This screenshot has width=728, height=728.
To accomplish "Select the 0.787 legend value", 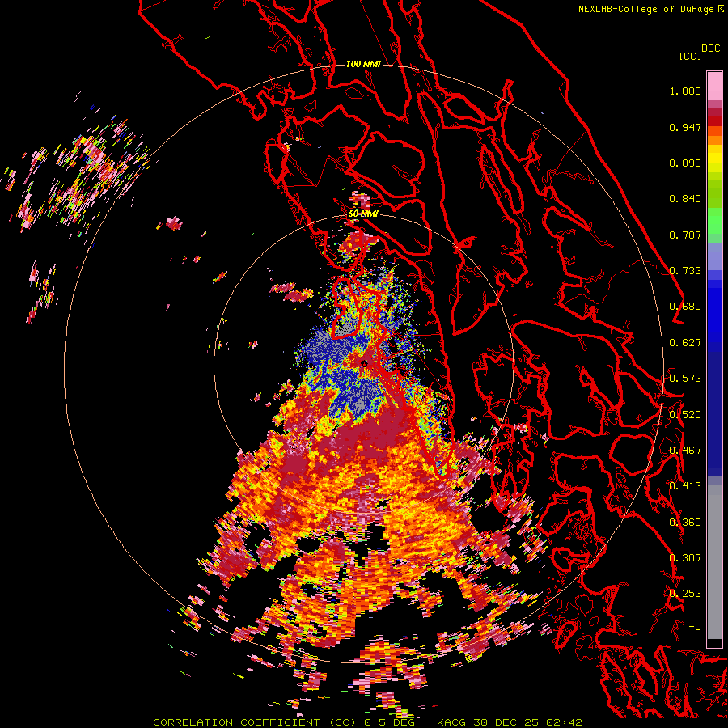I will pos(685,235).
